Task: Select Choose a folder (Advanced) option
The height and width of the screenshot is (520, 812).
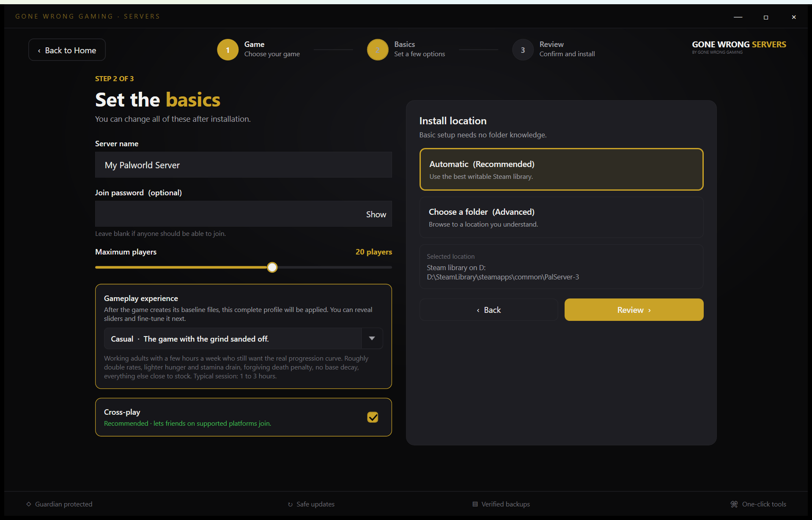Action: point(561,217)
